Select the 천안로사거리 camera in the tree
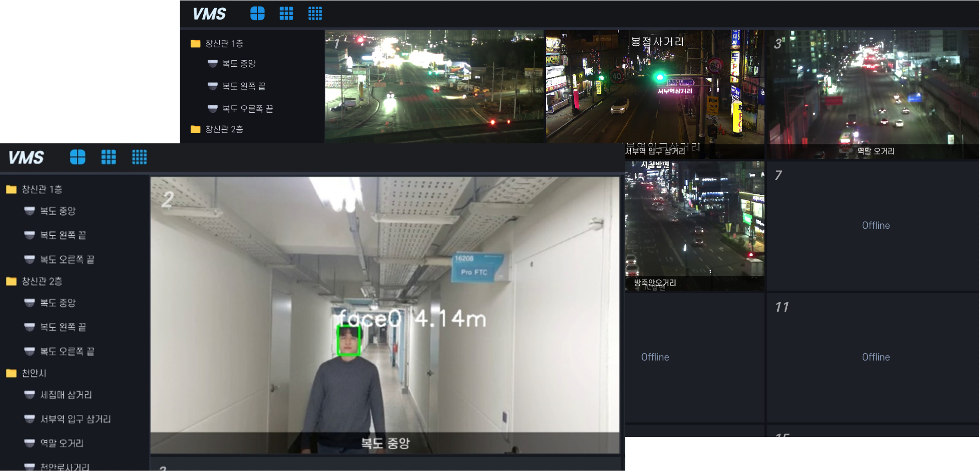This screenshot has width=980, height=471. pyautogui.click(x=65, y=466)
